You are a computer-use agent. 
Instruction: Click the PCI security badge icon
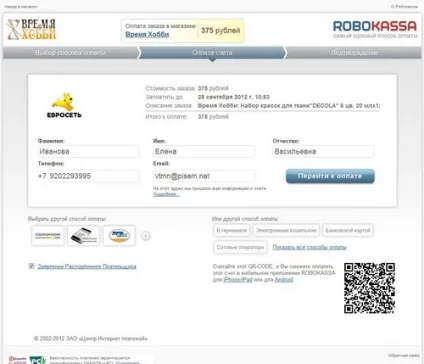pyautogui.click(x=38, y=360)
